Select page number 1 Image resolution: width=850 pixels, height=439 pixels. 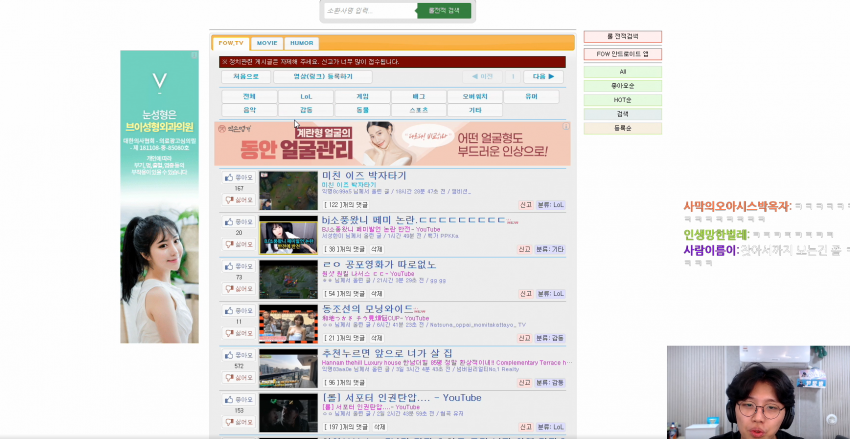[513, 77]
